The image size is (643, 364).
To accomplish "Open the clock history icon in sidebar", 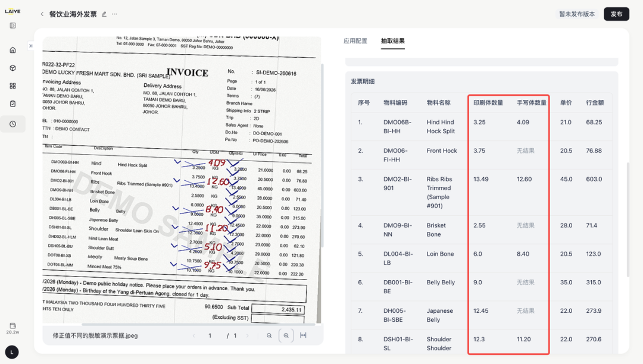I will coord(13,124).
